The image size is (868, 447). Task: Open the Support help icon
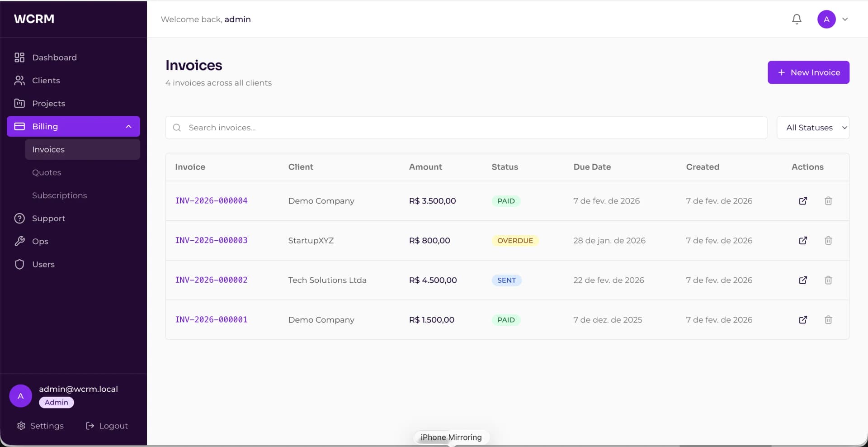coord(19,218)
